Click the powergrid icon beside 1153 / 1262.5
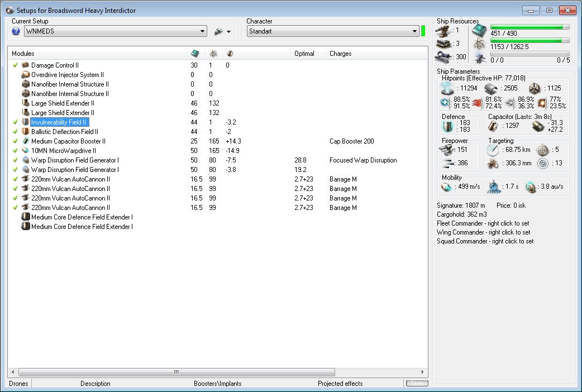This screenshot has height=392, width=582. pos(480,44)
